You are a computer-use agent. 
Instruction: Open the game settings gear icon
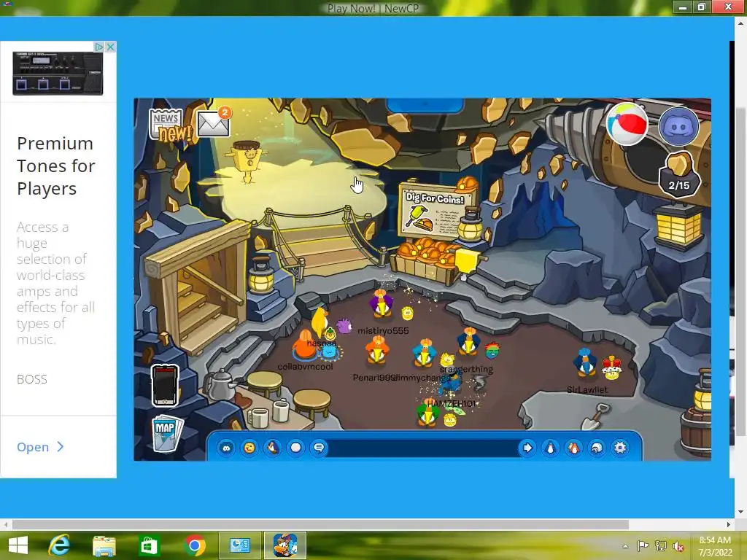620,448
